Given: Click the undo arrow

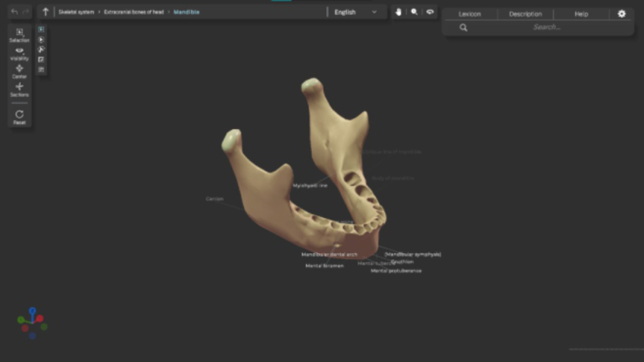Looking at the screenshot, I should (x=14, y=13).
